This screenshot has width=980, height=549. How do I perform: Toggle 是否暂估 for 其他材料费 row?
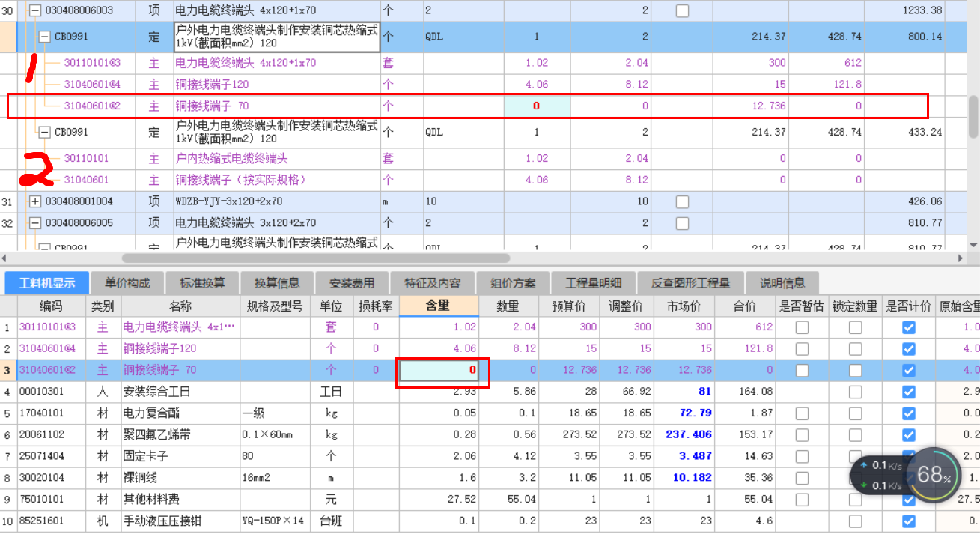click(x=802, y=500)
